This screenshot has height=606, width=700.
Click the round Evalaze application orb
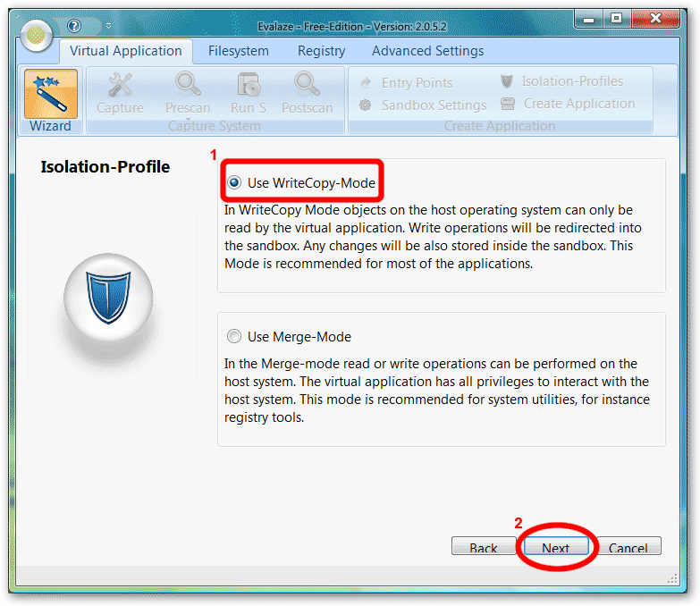point(36,35)
